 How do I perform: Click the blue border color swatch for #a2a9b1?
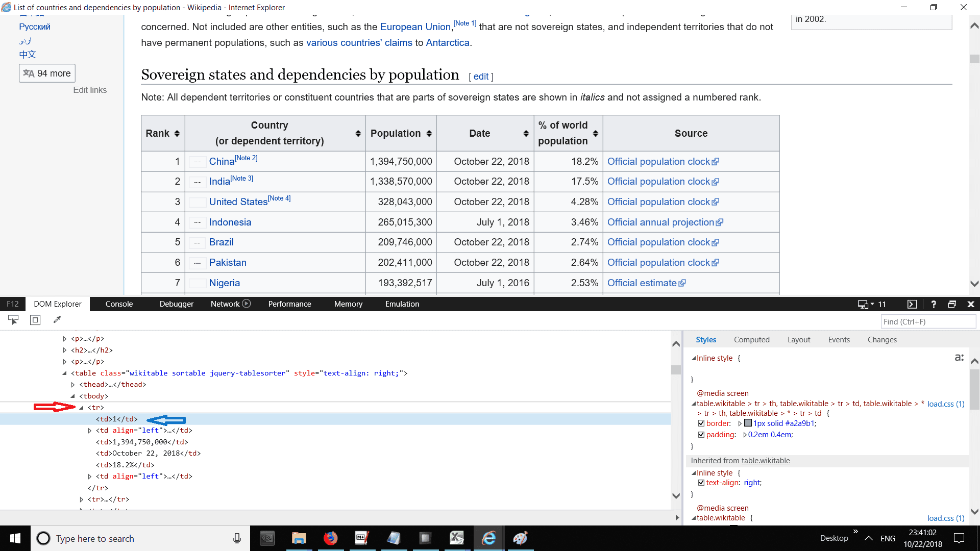[748, 423]
